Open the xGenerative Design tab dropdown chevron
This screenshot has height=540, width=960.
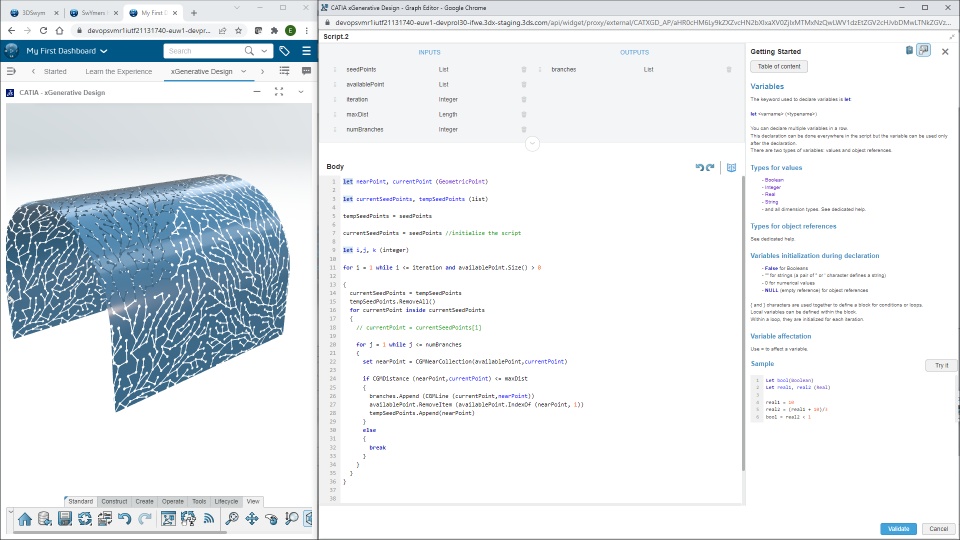[x=243, y=72]
